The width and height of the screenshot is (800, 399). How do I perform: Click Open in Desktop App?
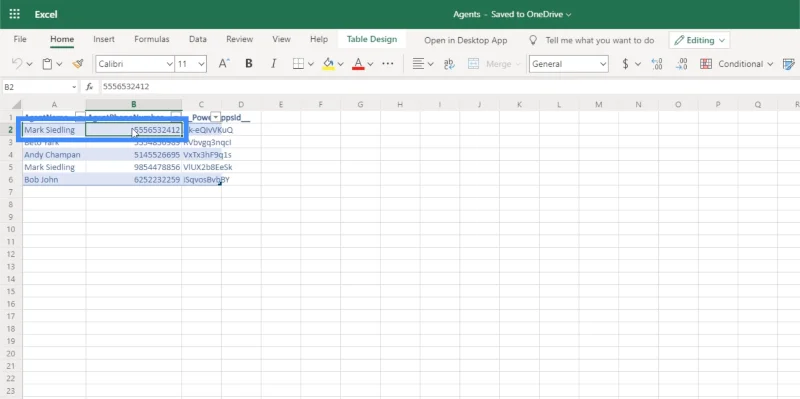466,40
